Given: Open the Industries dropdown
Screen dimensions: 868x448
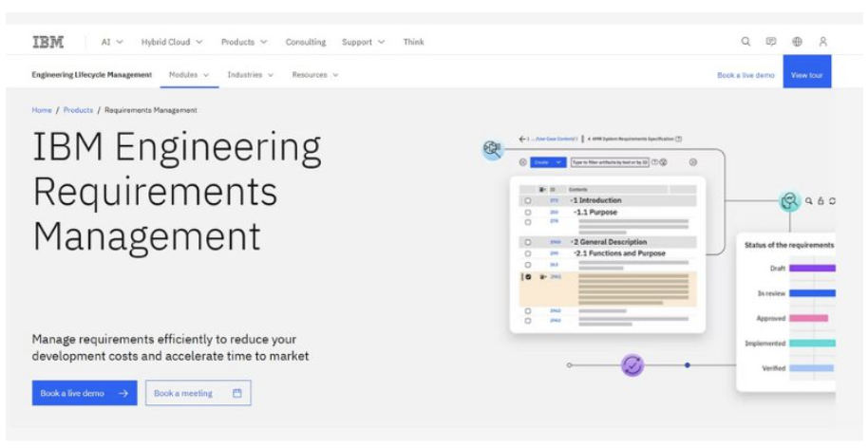Looking at the screenshot, I should [x=250, y=75].
